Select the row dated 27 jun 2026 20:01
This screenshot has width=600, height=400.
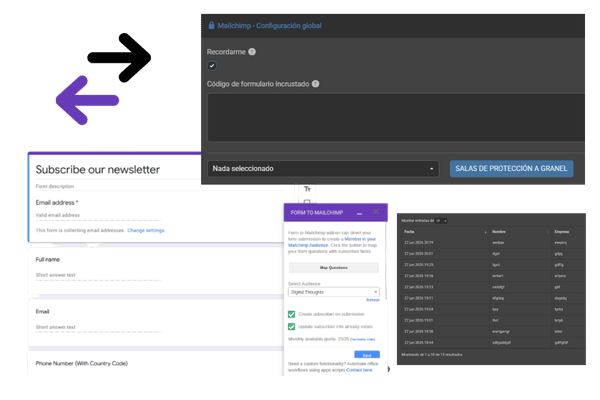pos(492,254)
